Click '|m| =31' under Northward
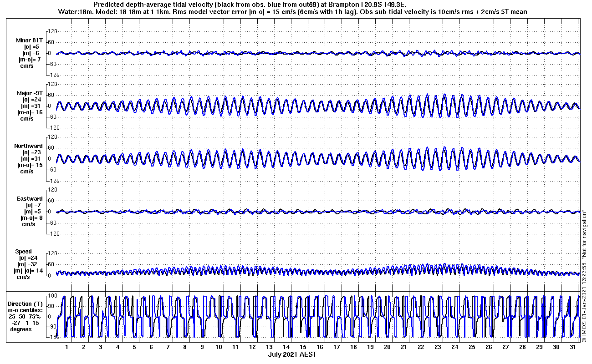The width and height of the screenshot is (592, 364). (31, 159)
